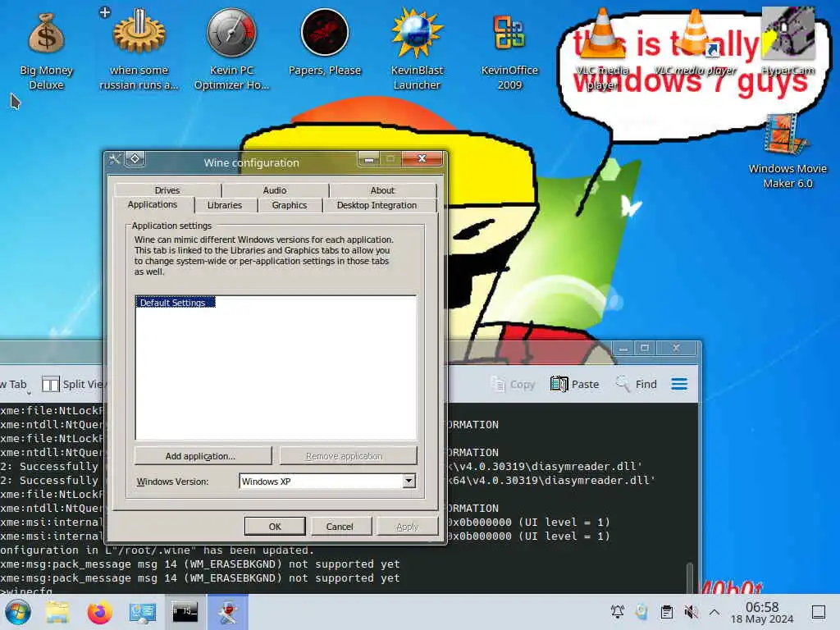
Task: Click Split View in terminal toolbar
Action: 74,384
